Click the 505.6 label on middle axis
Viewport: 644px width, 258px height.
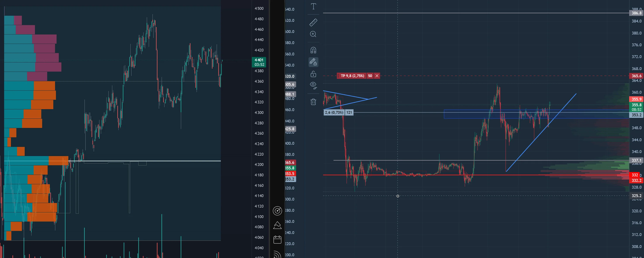(290, 84)
